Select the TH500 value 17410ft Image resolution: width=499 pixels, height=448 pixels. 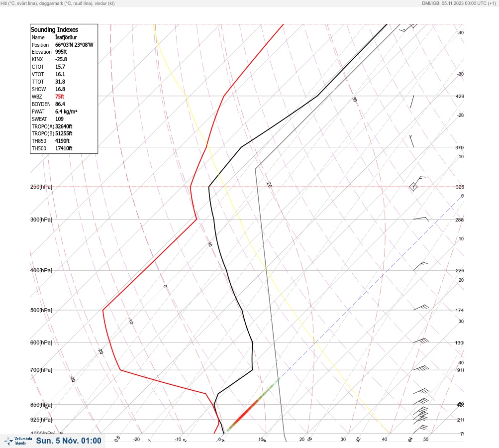64,148
